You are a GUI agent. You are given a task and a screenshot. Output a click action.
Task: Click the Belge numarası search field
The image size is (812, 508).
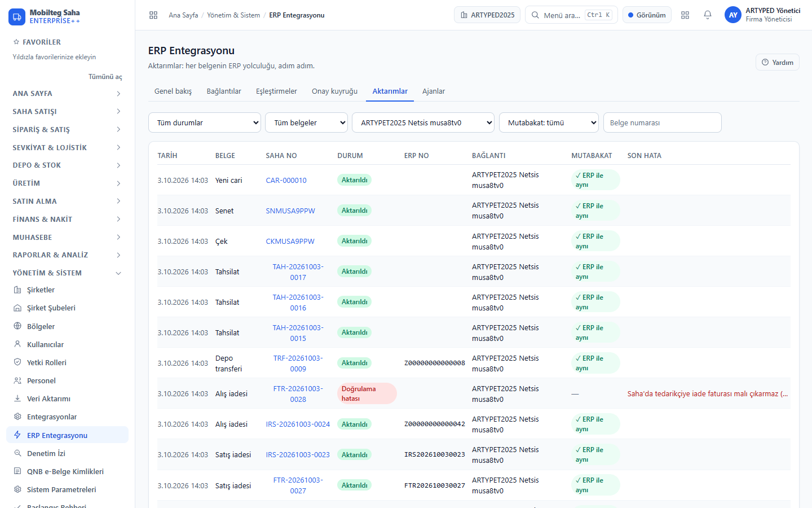(663, 122)
